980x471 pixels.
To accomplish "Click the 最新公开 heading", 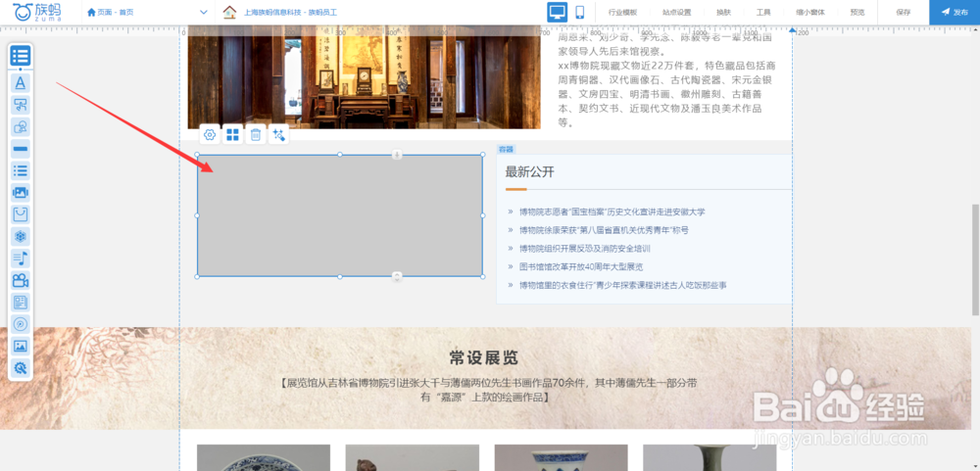I will pos(529,171).
